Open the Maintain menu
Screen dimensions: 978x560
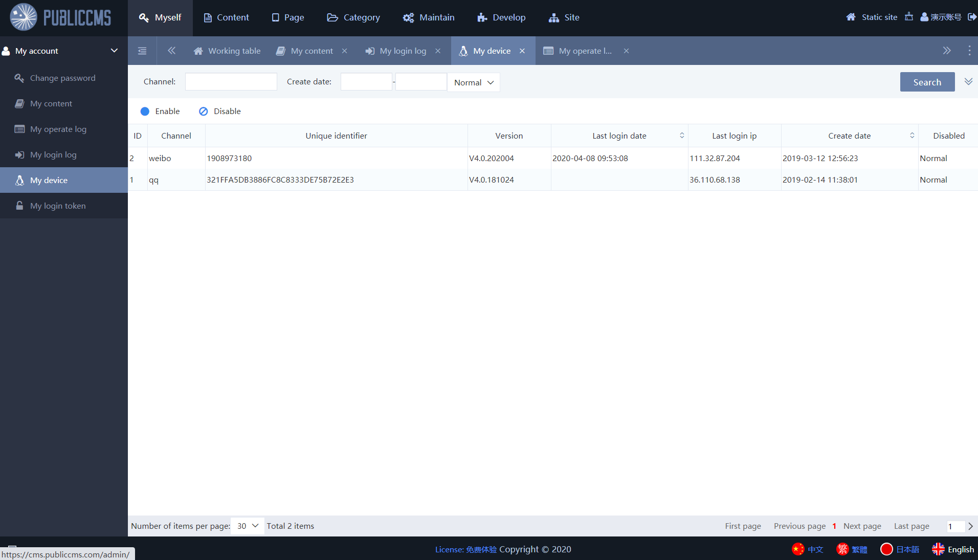[429, 17]
